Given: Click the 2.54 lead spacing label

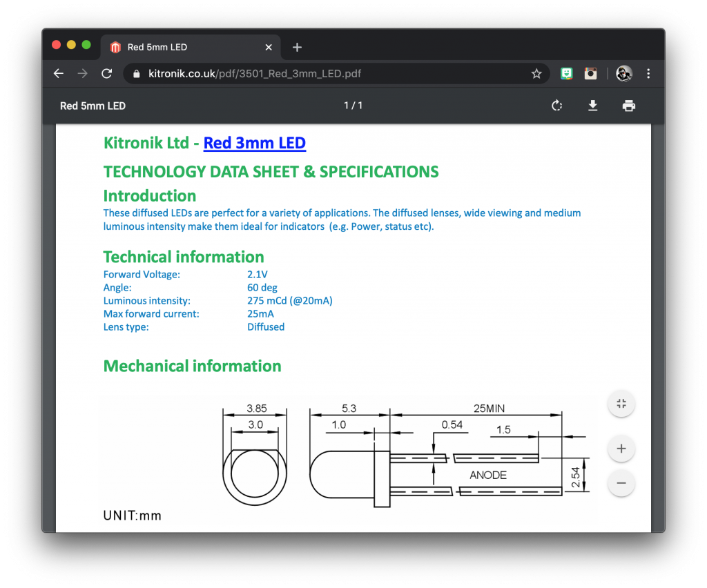Looking at the screenshot, I should [x=575, y=478].
